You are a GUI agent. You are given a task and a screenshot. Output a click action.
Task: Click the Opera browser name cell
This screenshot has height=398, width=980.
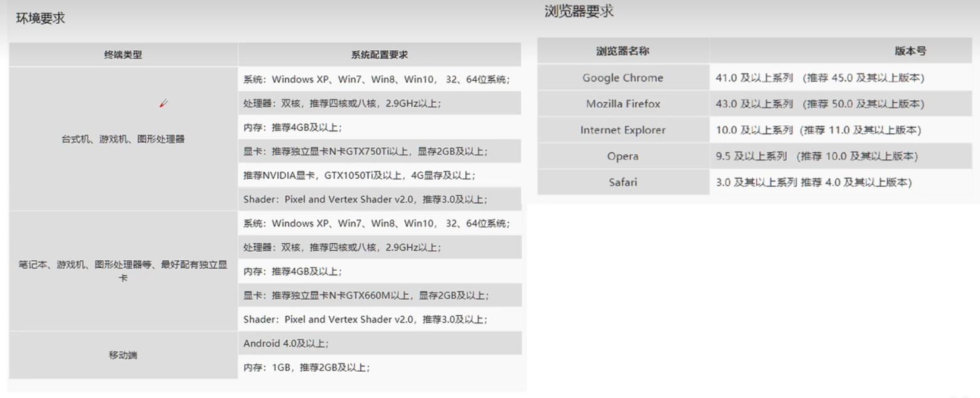[x=623, y=156]
